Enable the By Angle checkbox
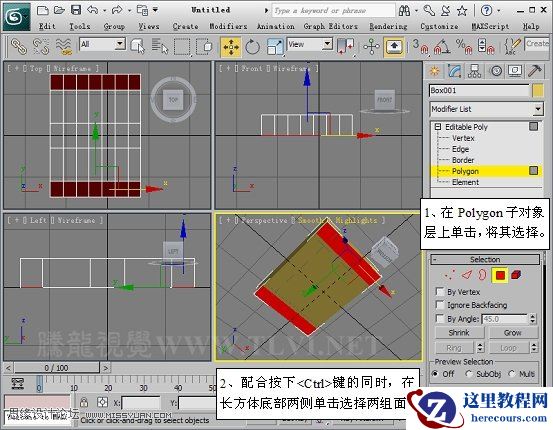The width and height of the screenshot is (553, 430). click(440, 318)
